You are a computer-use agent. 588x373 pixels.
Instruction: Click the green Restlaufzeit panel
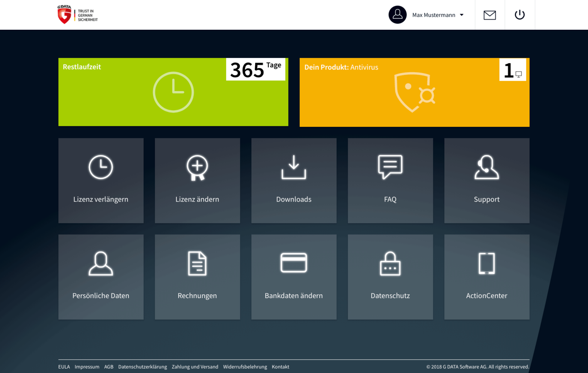(173, 92)
